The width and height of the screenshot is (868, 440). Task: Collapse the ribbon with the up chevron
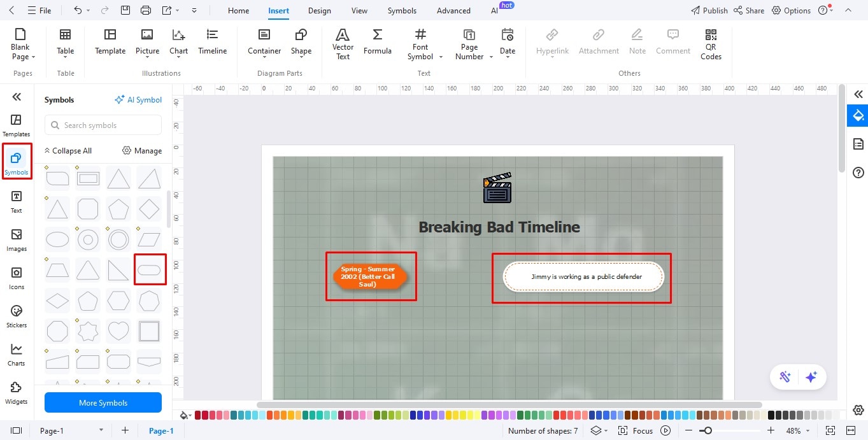point(848,10)
